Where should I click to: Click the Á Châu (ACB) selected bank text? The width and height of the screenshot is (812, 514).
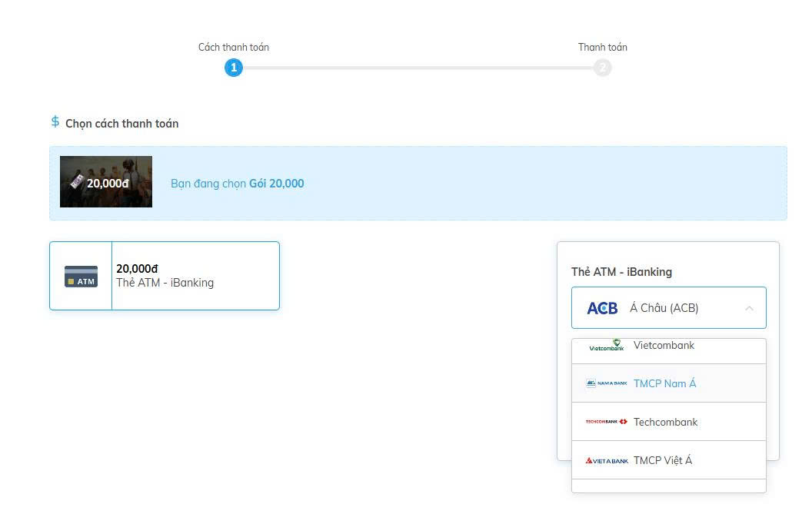664,308
